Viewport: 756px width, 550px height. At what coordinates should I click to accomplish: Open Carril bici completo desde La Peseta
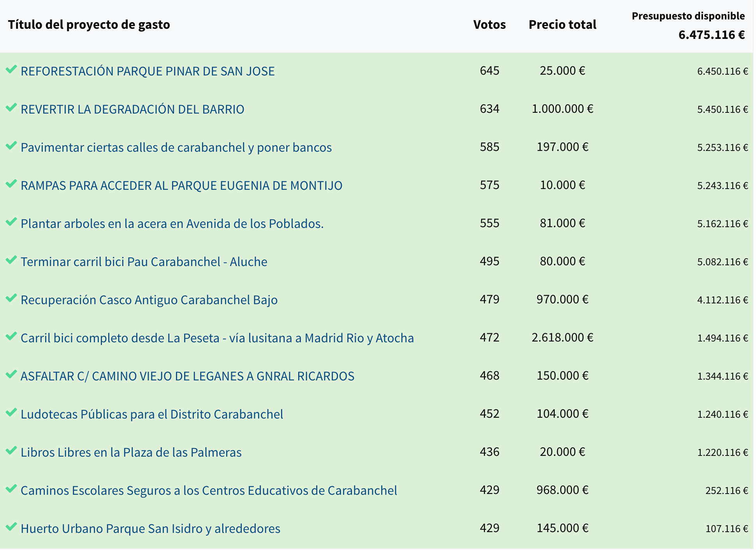[217, 338]
